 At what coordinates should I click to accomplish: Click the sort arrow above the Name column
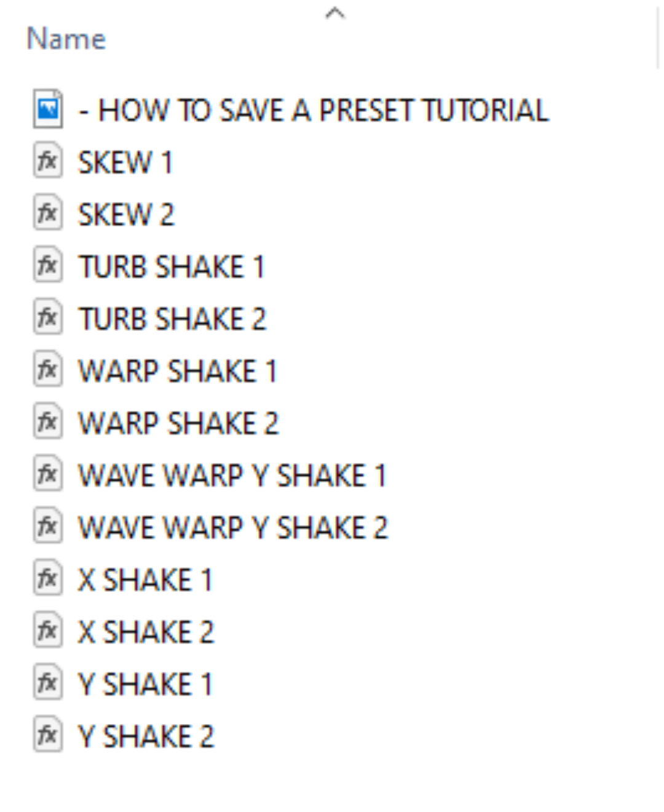pos(335,13)
